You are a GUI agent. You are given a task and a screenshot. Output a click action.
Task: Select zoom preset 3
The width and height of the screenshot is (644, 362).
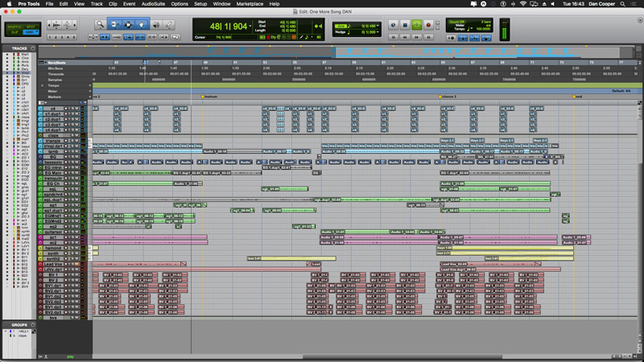(62, 37)
